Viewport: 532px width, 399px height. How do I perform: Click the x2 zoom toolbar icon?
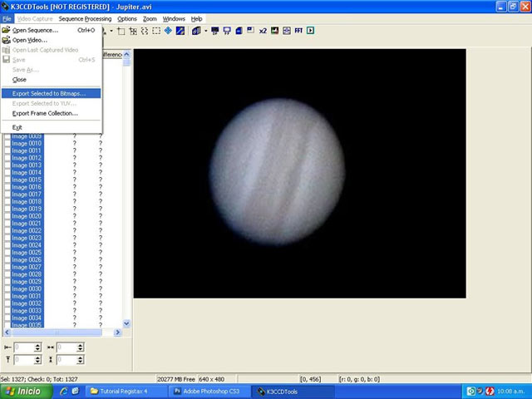click(x=262, y=31)
